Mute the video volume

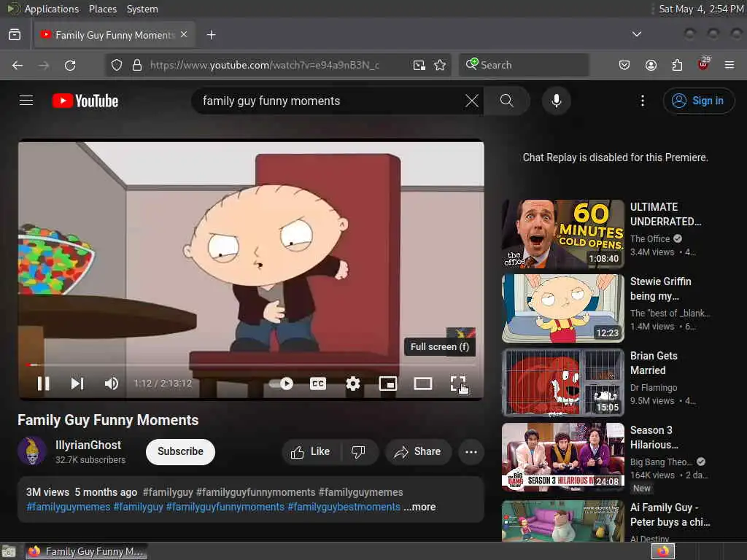click(112, 384)
